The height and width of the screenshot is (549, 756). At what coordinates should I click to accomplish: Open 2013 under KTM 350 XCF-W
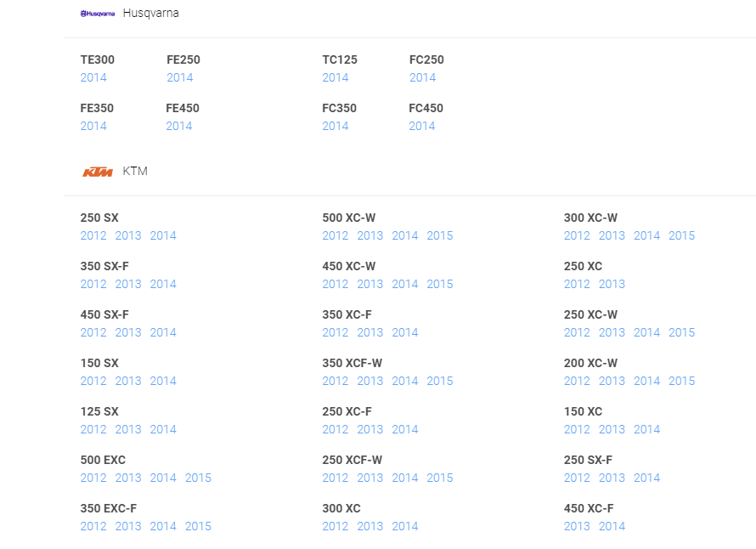tap(370, 381)
